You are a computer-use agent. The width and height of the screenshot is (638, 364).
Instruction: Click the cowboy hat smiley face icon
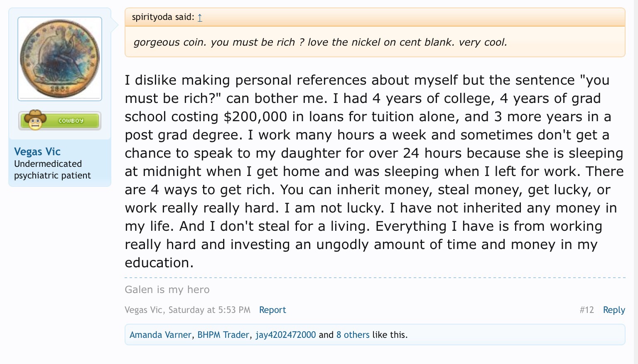35,120
